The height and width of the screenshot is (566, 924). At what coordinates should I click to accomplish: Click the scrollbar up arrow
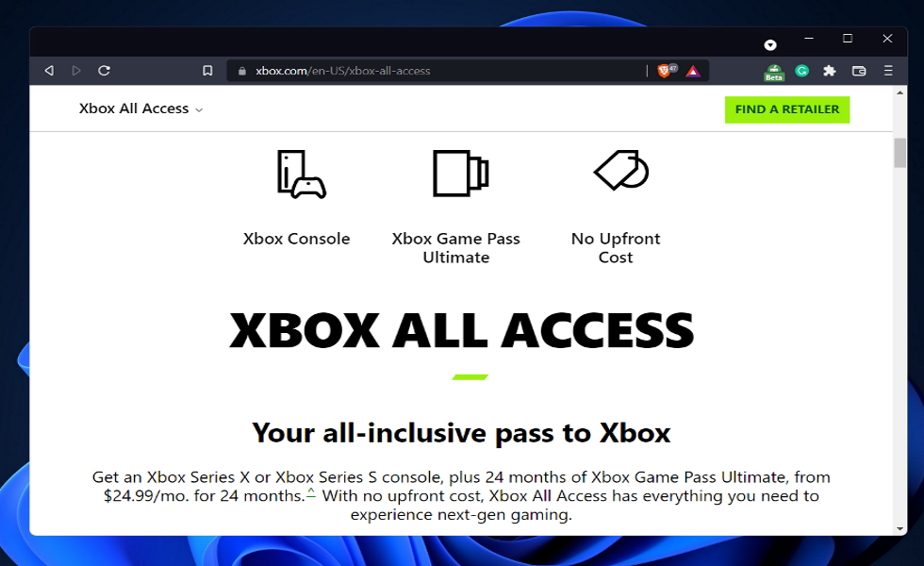(x=899, y=92)
